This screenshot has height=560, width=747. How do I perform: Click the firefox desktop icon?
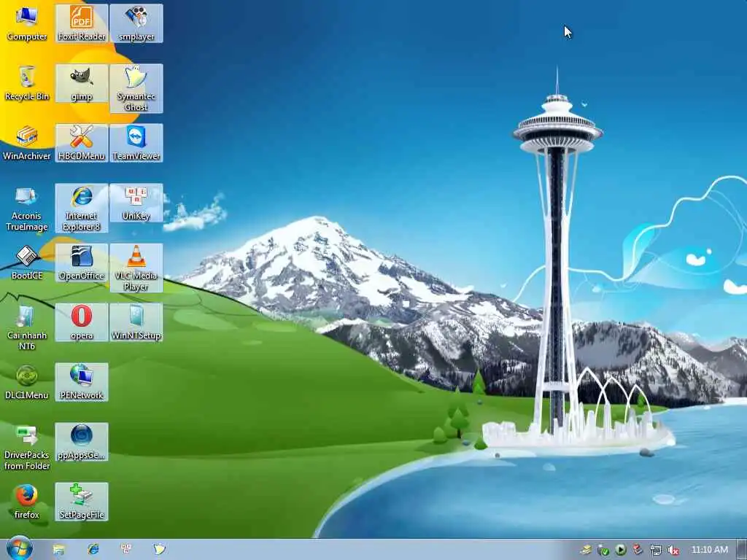coord(27,502)
